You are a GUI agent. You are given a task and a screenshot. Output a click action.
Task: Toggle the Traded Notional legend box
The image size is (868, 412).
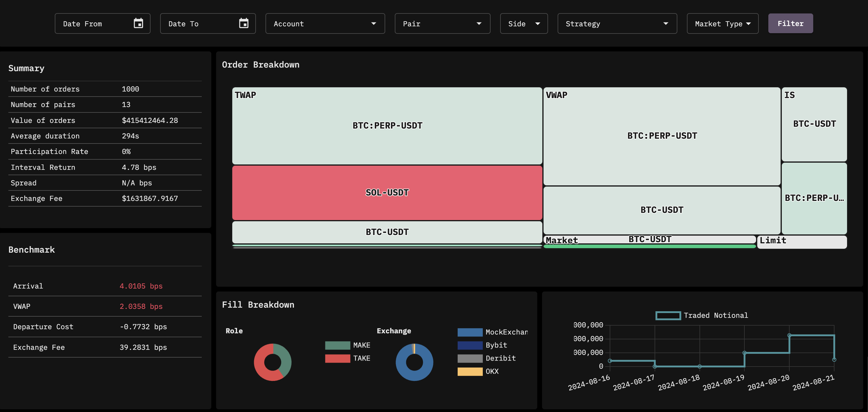tap(667, 316)
